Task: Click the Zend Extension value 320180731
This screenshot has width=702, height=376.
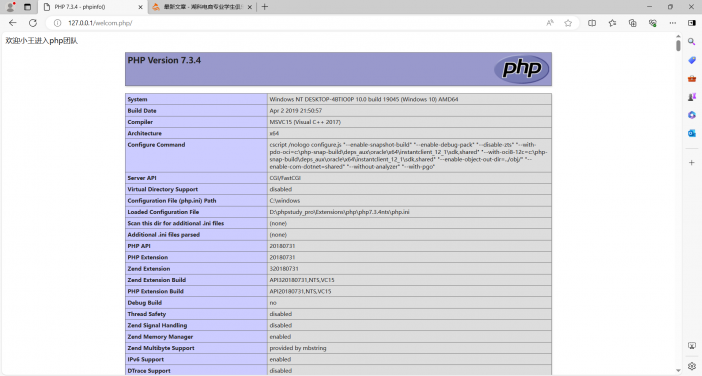Action: point(284,269)
